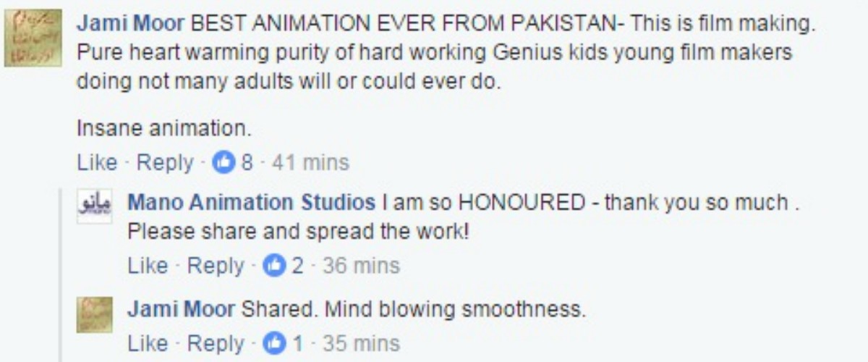Open the Mano Animation Studios name link
This screenshot has width=868, height=362.
pos(252,202)
